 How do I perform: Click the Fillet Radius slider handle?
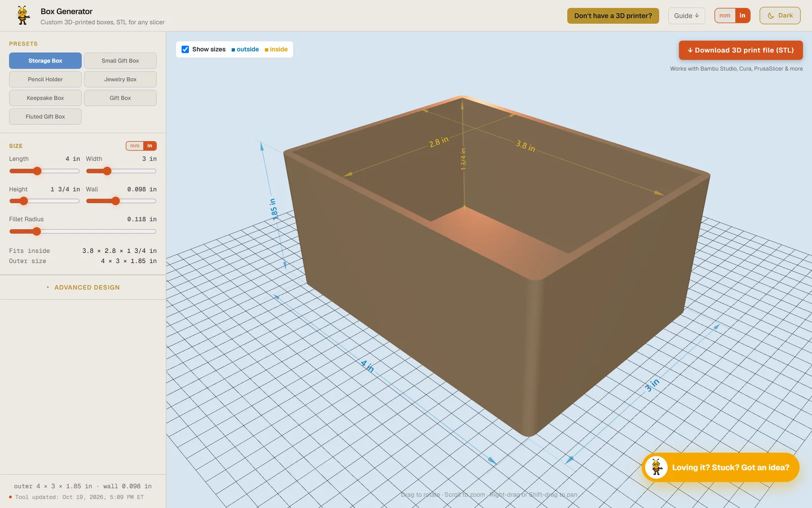37,232
